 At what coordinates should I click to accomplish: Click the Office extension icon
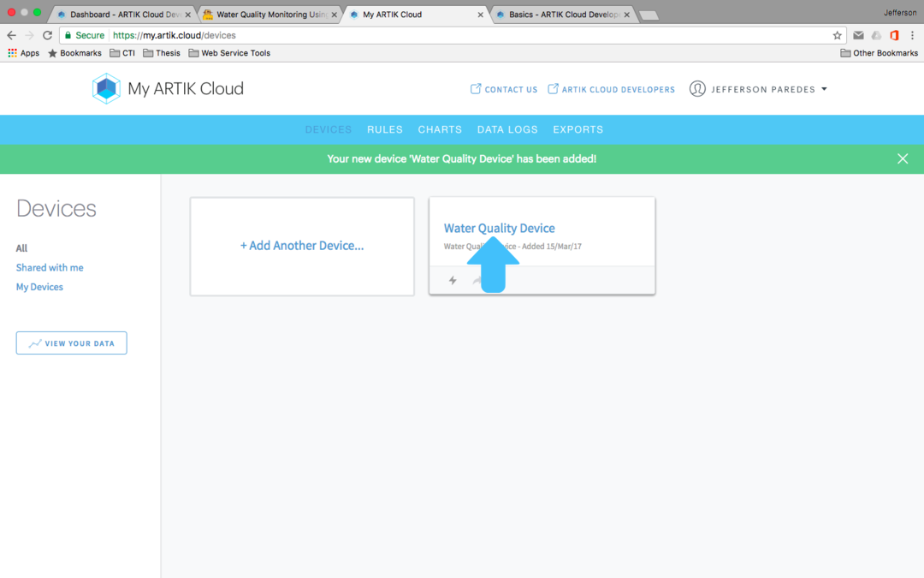pyautogui.click(x=894, y=35)
